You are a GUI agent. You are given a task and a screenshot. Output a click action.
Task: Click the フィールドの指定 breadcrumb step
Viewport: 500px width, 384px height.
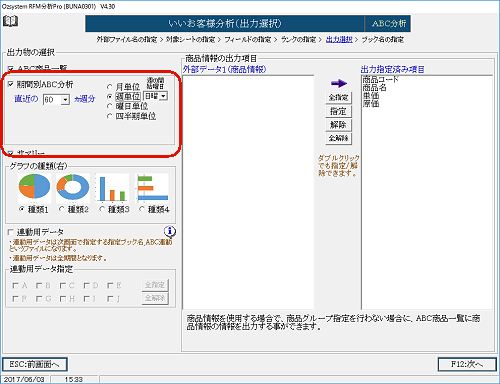(x=248, y=39)
